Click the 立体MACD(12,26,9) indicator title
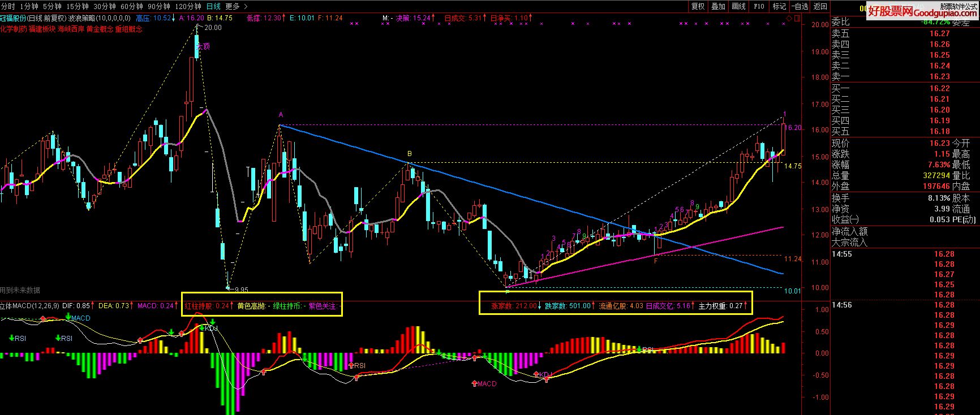Viewport: 980px width, 415px height. [x=29, y=306]
